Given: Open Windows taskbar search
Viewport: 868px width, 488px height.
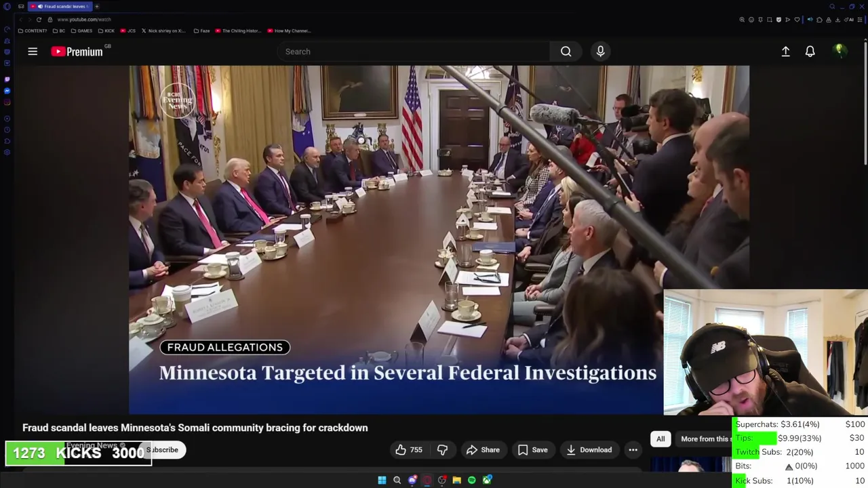Looking at the screenshot, I should tap(397, 480).
